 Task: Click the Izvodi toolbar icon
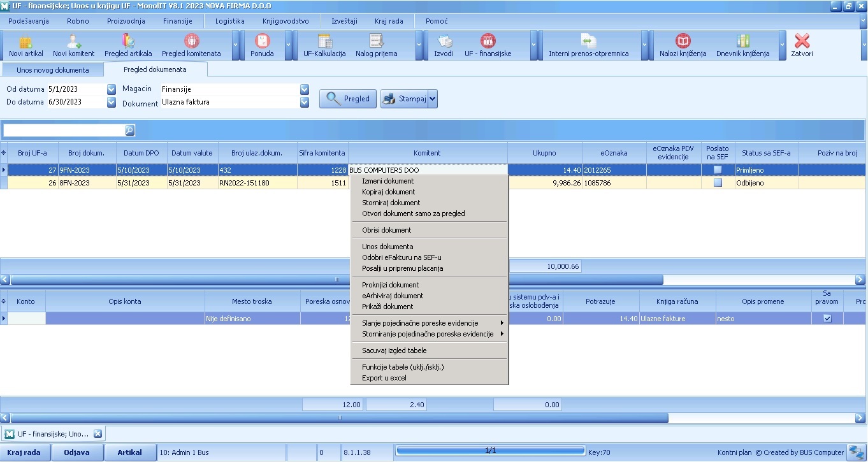point(444,46)
